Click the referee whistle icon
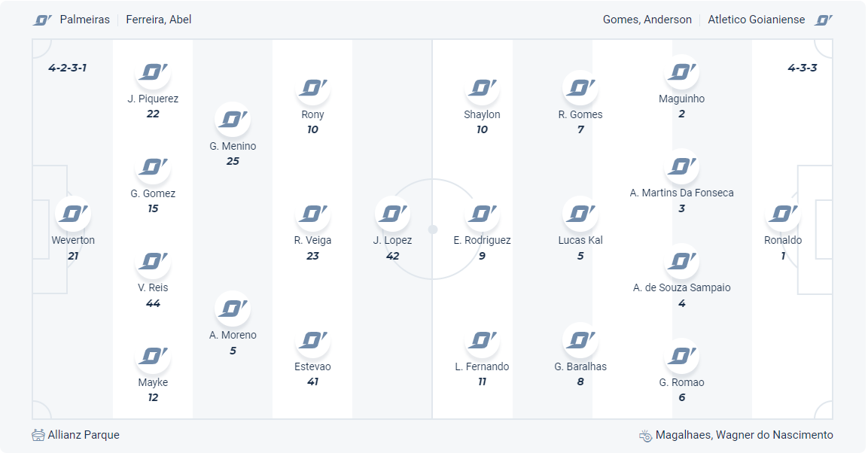The image size is (868, 456). click(x=645, y=435)
